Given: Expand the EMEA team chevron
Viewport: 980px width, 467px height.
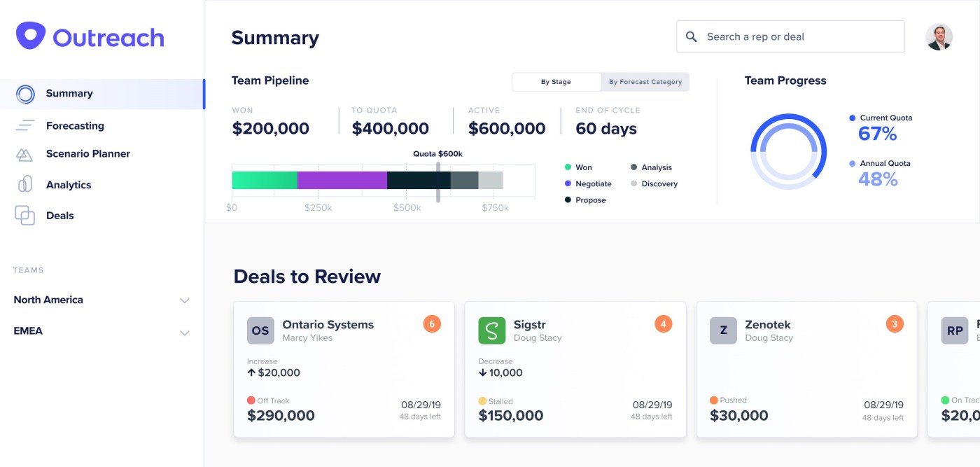Looking at the screenshot, I should tap(185, 333).
